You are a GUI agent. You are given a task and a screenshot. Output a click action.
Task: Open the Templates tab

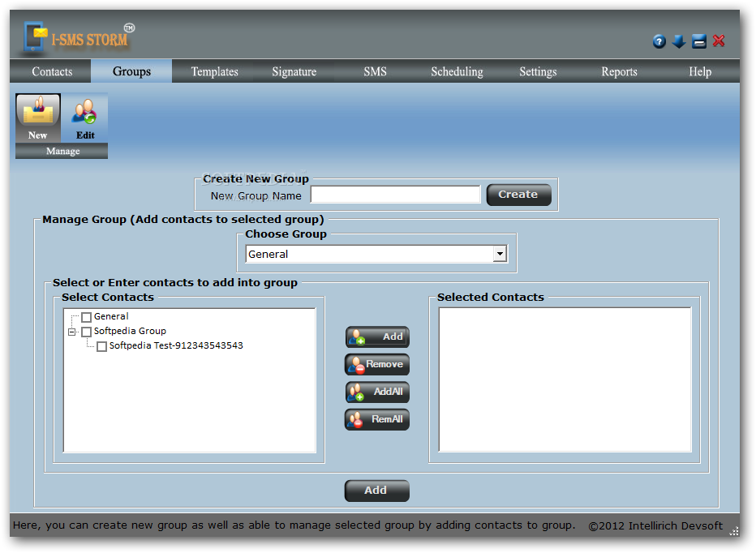pyautogui.click(x=215, y=71)
